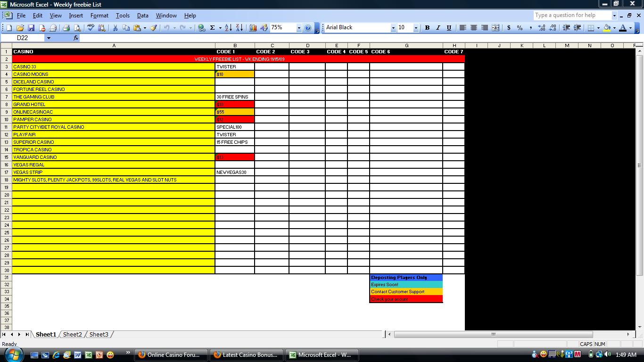
Task: Expand the Paste options arrow
Action: pos(145,28)
